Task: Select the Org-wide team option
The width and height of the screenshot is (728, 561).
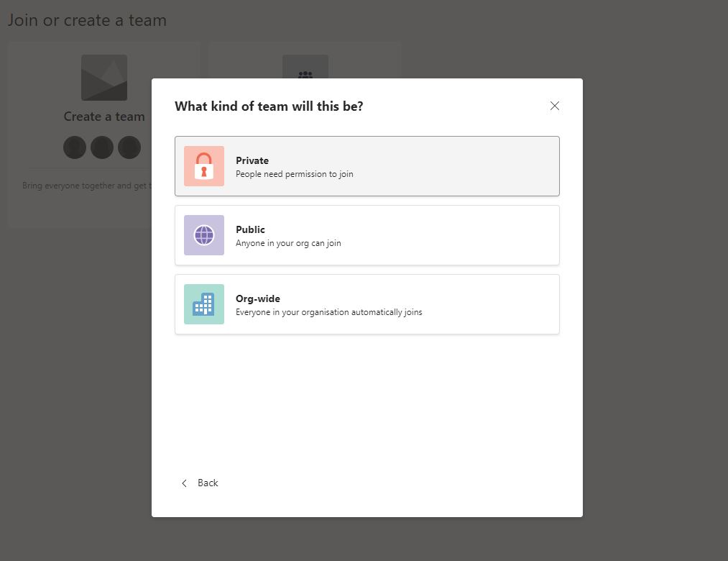Action: click(367, 304)
